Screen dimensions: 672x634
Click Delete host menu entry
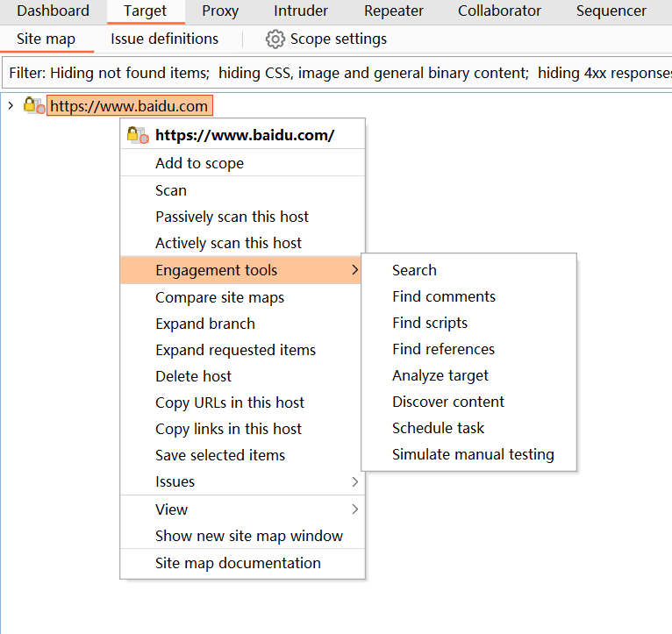tap(193, 376)
